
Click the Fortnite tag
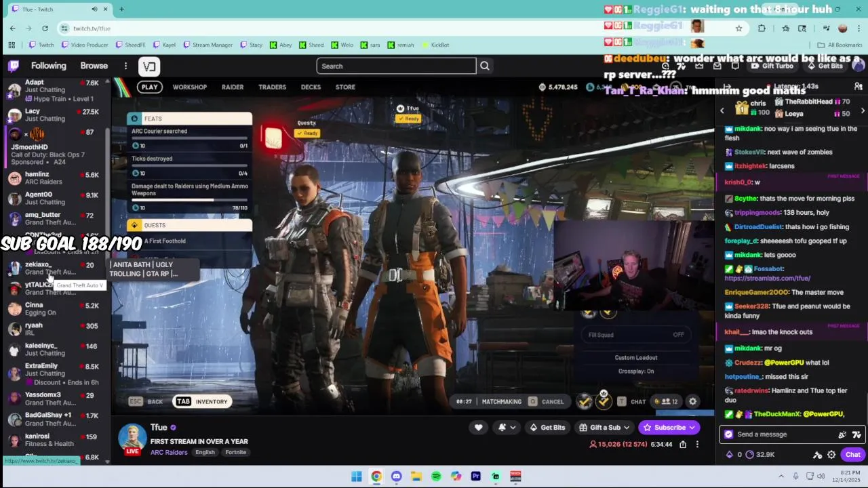tap(235, 452)
